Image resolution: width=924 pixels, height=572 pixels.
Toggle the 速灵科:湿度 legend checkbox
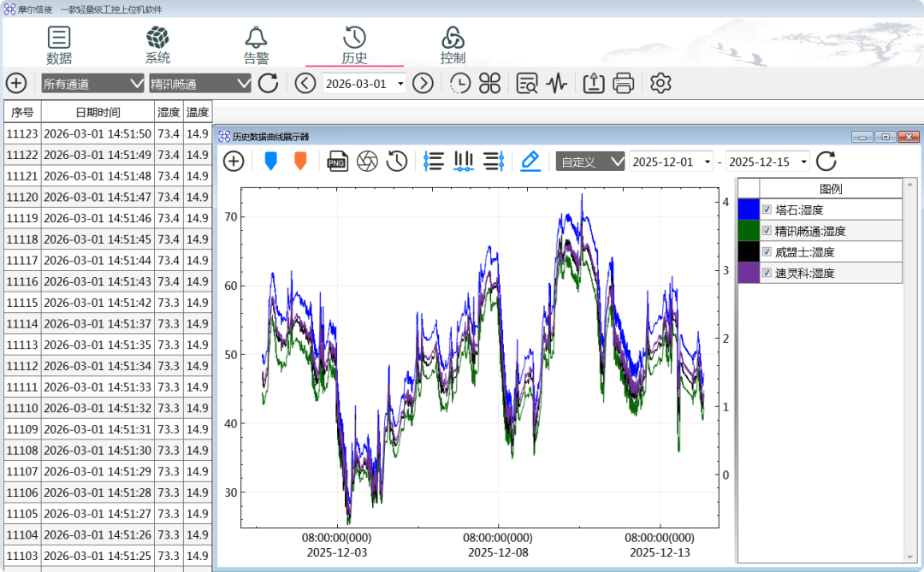pos(767,273)
